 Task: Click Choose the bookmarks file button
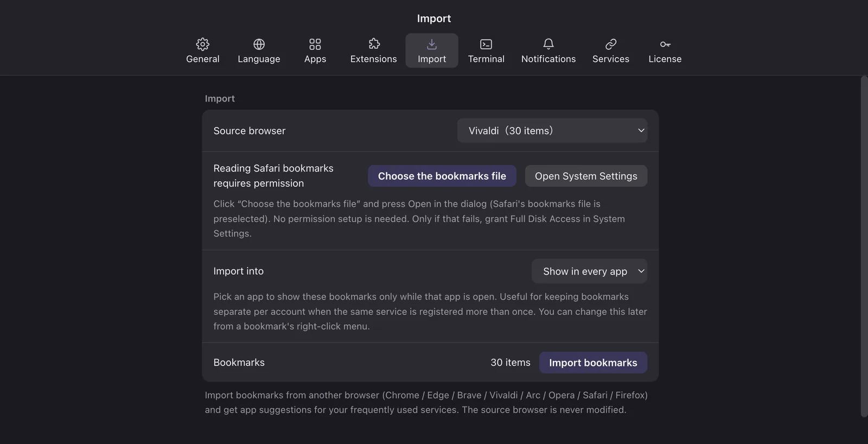tap(442, 176)
